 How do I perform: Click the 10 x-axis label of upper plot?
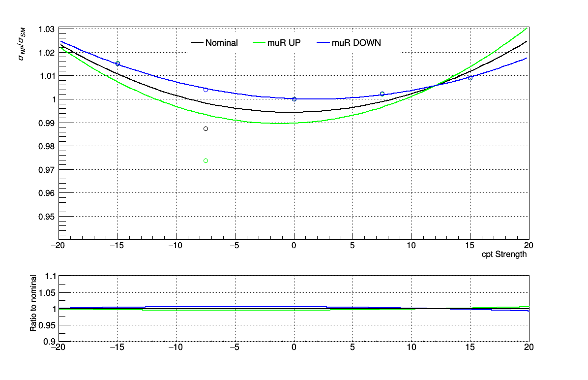coord(412,246)
